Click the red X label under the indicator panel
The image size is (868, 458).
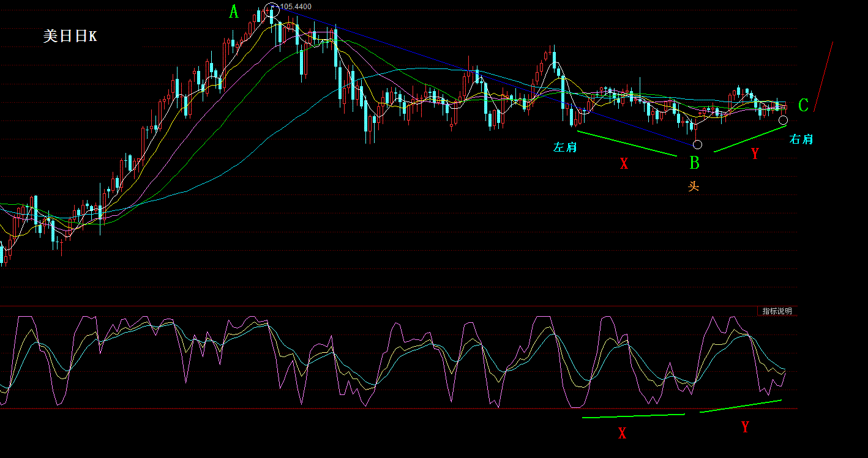tap(623, 434)
